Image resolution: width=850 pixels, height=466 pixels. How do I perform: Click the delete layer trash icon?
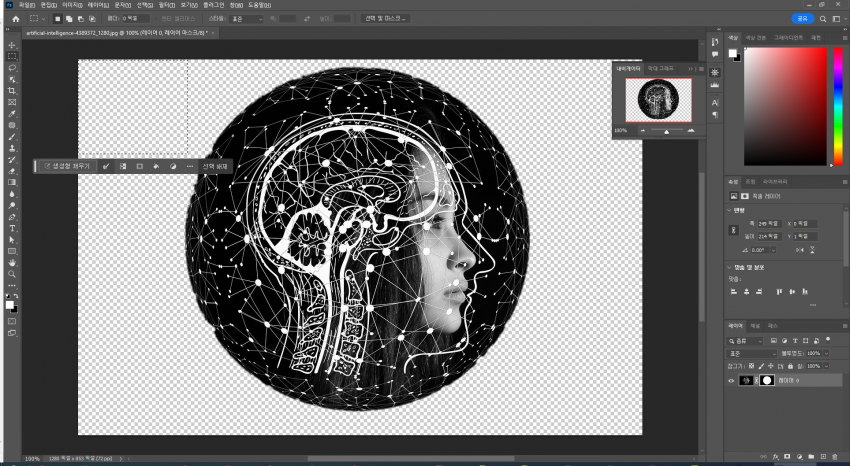(836, 456)
